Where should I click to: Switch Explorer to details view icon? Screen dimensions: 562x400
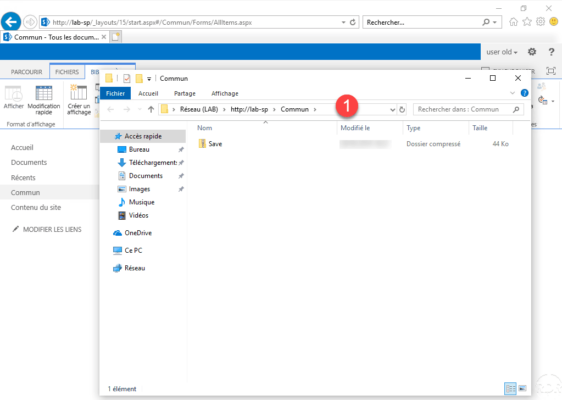pyautogui.click(x=510, y=388)
